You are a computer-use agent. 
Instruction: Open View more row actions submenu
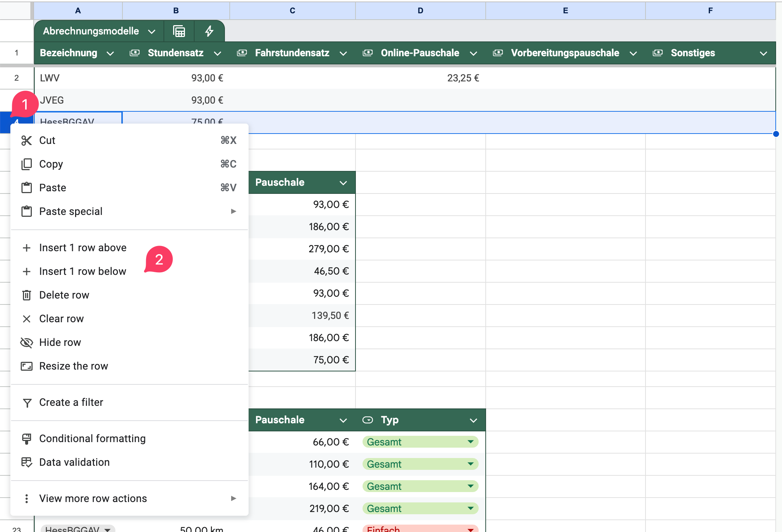pyautogui.click(x=93, y=499)
